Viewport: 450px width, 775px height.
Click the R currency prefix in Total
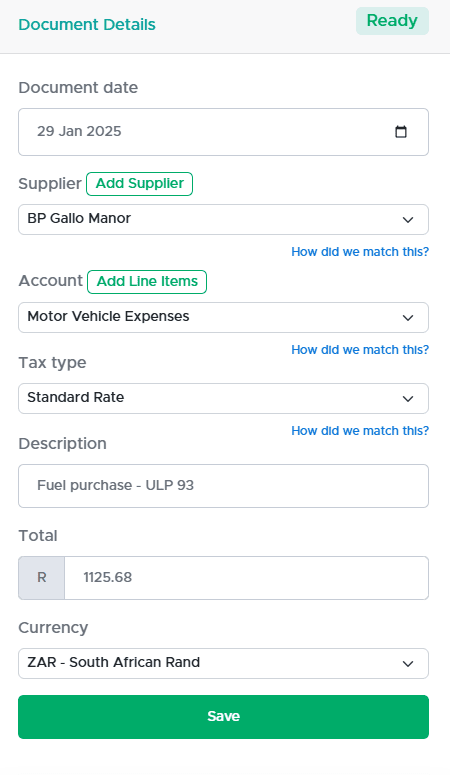tap(42, 578)
